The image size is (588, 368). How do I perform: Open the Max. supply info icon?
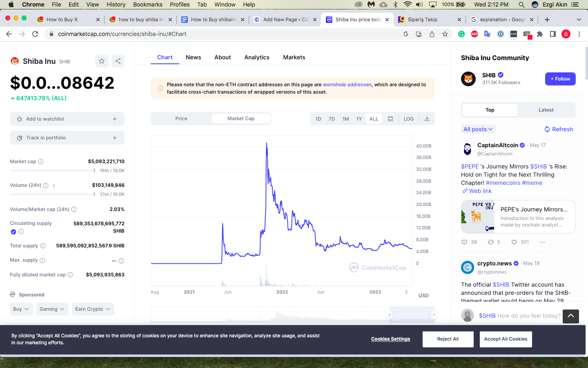(x=42, y=260)
